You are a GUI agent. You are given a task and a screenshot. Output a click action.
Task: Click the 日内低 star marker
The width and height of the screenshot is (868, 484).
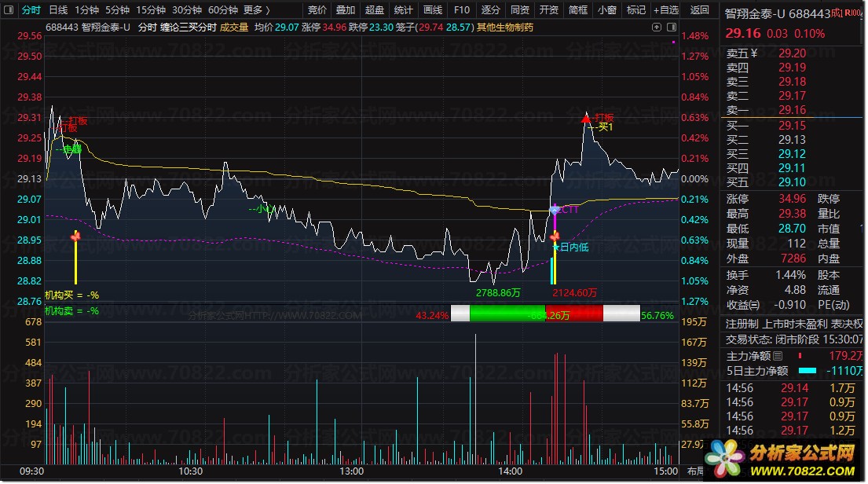click(571, 247)
